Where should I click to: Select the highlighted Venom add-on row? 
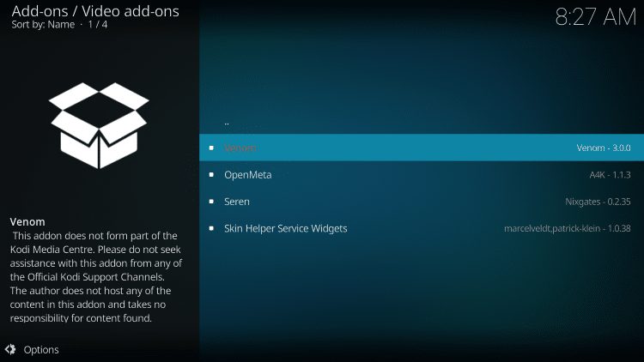[422, 148]
